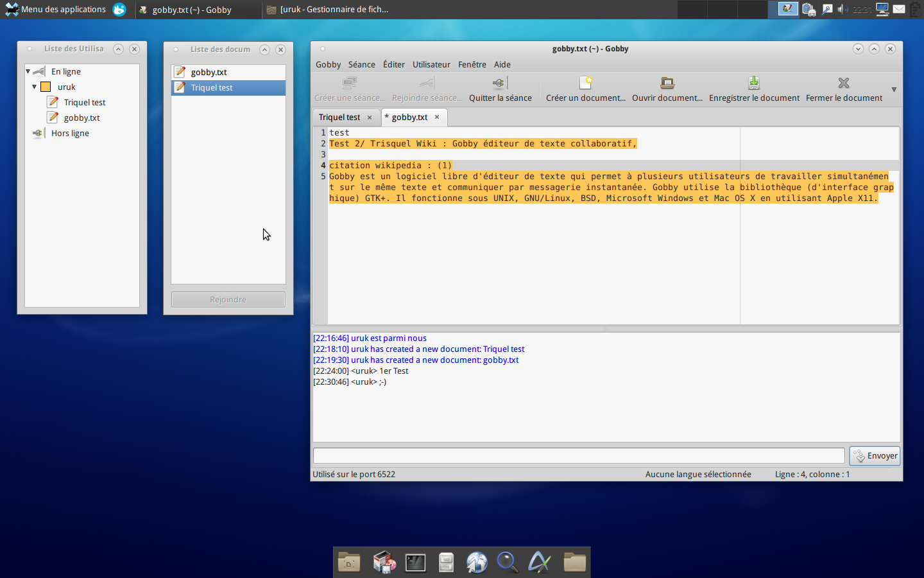924x578 pixels.
Task: Click the uruk yellow color square
Action: click(x=46, y=87)
